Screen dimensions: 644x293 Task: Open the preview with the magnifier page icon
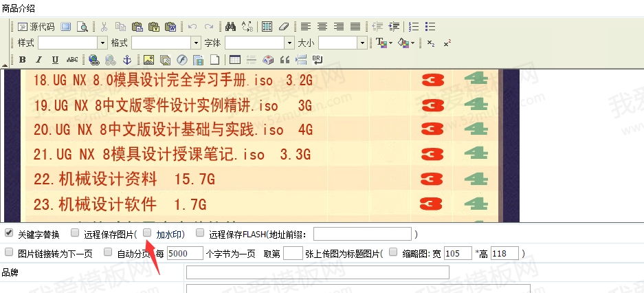point(82,27)
